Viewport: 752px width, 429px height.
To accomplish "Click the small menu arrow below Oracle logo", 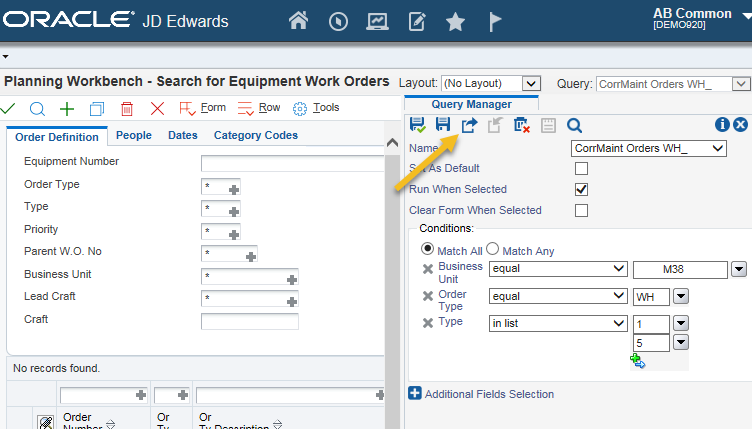I will tap(5, 57).
